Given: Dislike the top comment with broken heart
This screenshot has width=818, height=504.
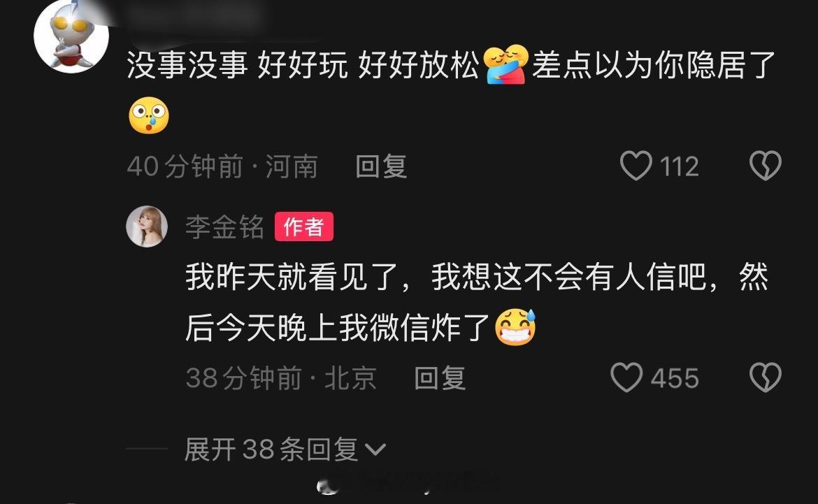Looking at the screenshot, I should coord(766,166).
